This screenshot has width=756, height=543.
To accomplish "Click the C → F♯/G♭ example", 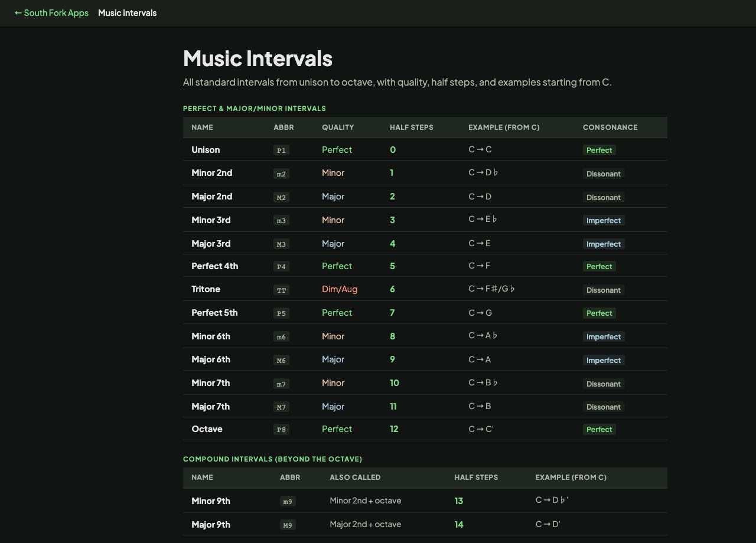I will pos(492,289).
